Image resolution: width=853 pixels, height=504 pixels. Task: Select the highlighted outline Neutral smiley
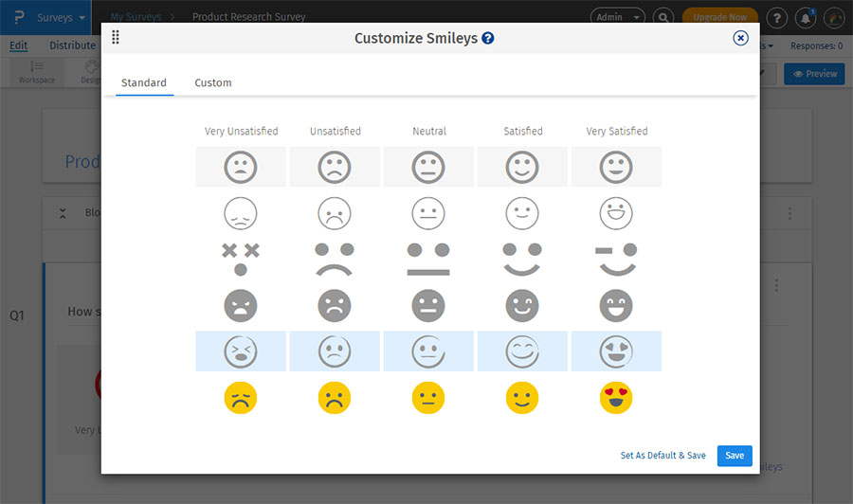click(x=428, y=351)
